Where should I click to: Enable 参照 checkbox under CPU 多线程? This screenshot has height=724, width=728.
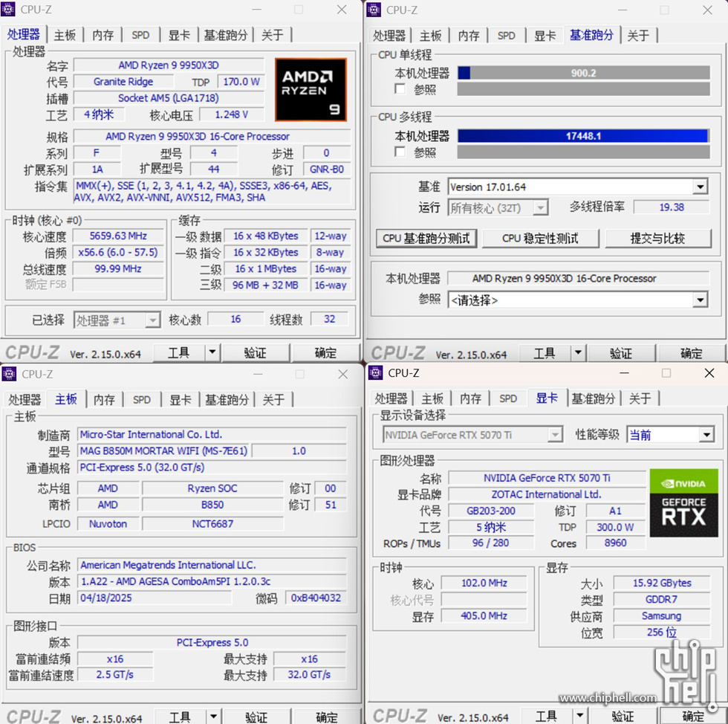[x=400, y=152]
